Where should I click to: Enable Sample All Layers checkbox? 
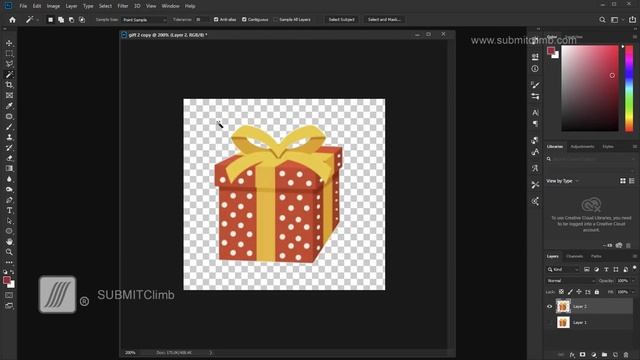point(276,20)
